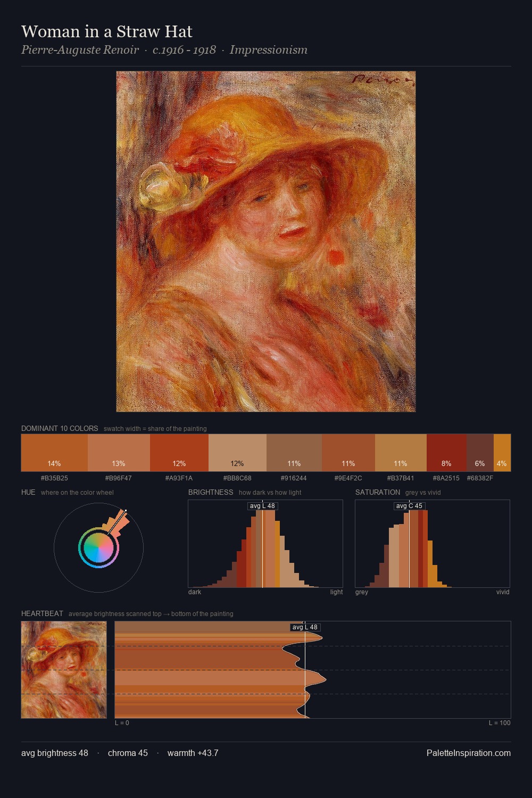The width and height of the screenshot is (532, 798).
Task: Open the PaletteInspiration.com link
Action: pos(469,753)
